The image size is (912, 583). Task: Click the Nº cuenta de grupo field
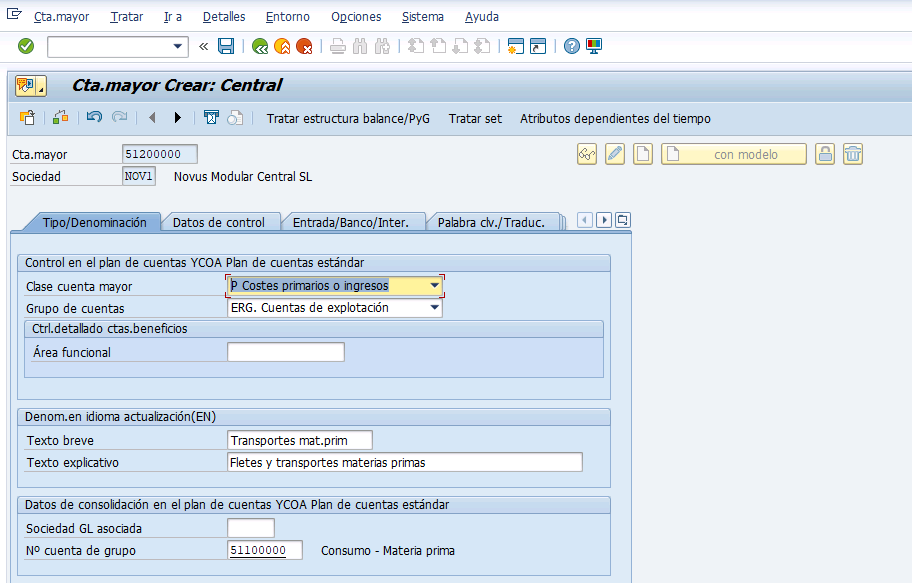[x=265, y=550]
